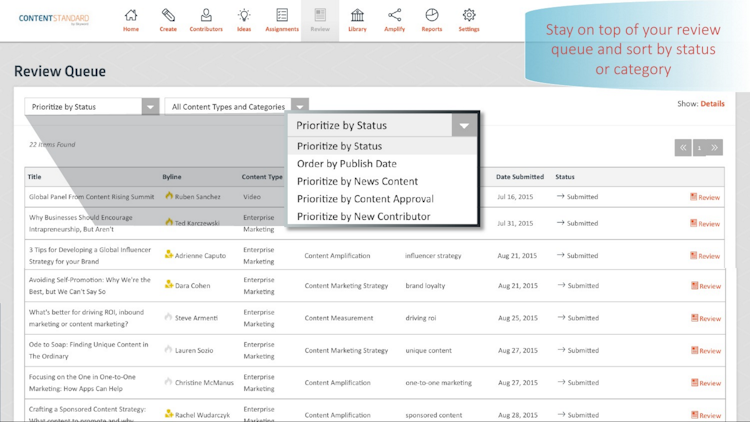Open the Amplify section
Screen dimensions: 750x422
[x=395, y=21]
